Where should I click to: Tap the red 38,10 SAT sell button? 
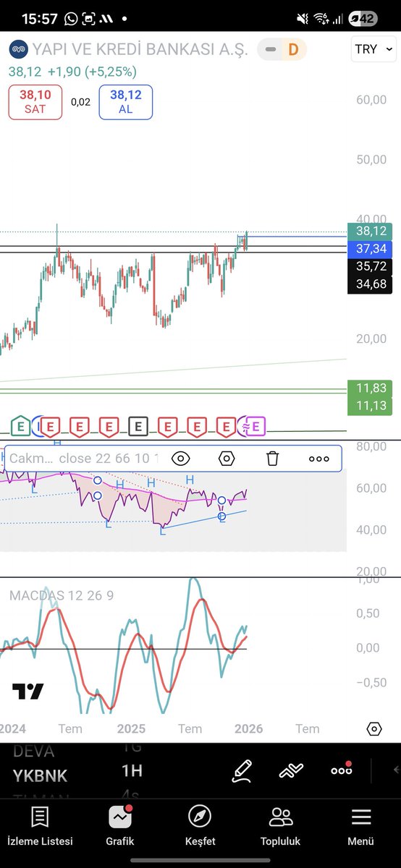click(x=34, y=102)
